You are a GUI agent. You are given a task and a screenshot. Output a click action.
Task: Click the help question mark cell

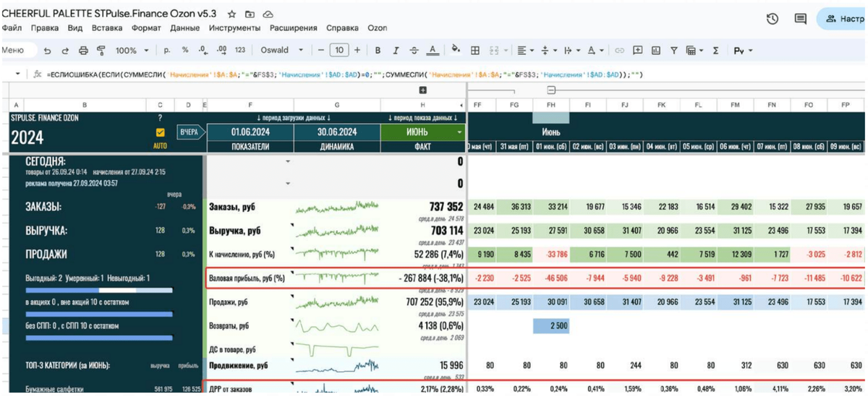[160, 117]
